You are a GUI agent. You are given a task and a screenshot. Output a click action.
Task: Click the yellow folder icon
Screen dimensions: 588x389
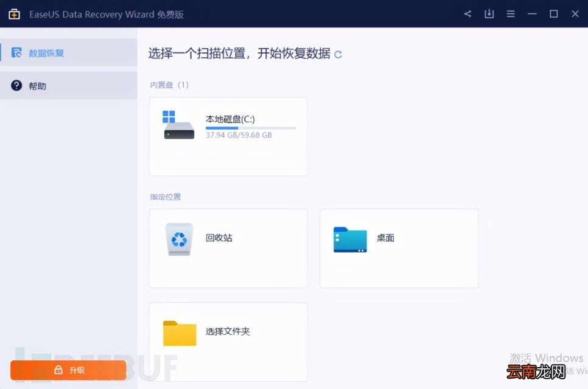[x=180, y=333]
